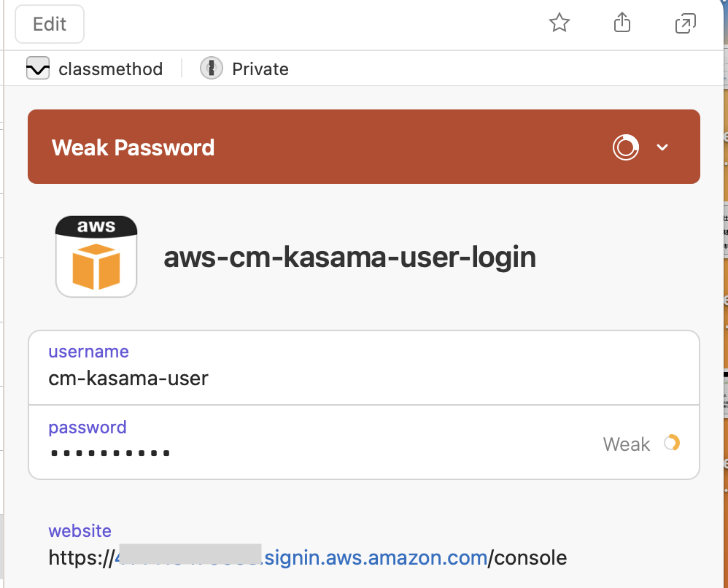
Task: Click the Private vault icon
Action: [212, 69]
